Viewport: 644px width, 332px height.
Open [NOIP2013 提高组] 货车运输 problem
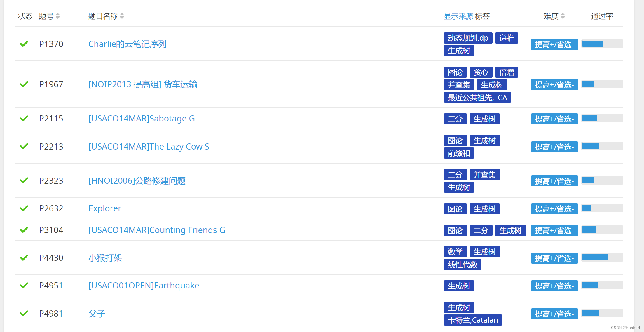[143, 84]
